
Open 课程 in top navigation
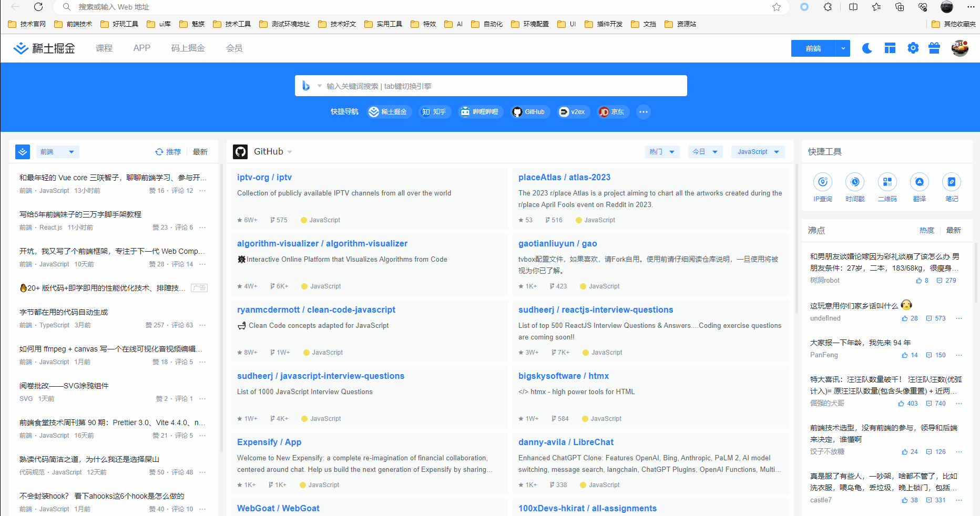[104, 48]
